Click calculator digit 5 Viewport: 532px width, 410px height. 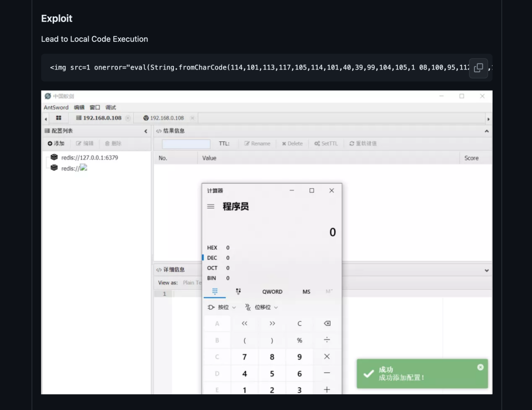click(x=272, y=374)
